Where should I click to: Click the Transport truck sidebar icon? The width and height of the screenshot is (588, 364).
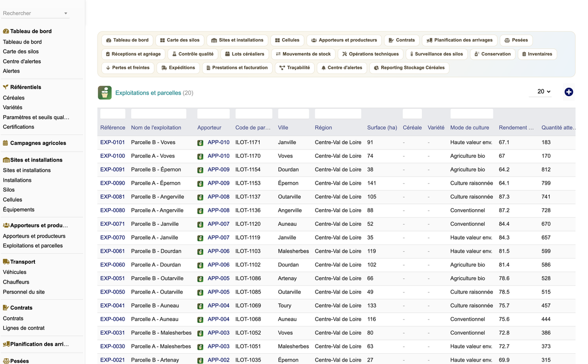[x=6, y=262]
